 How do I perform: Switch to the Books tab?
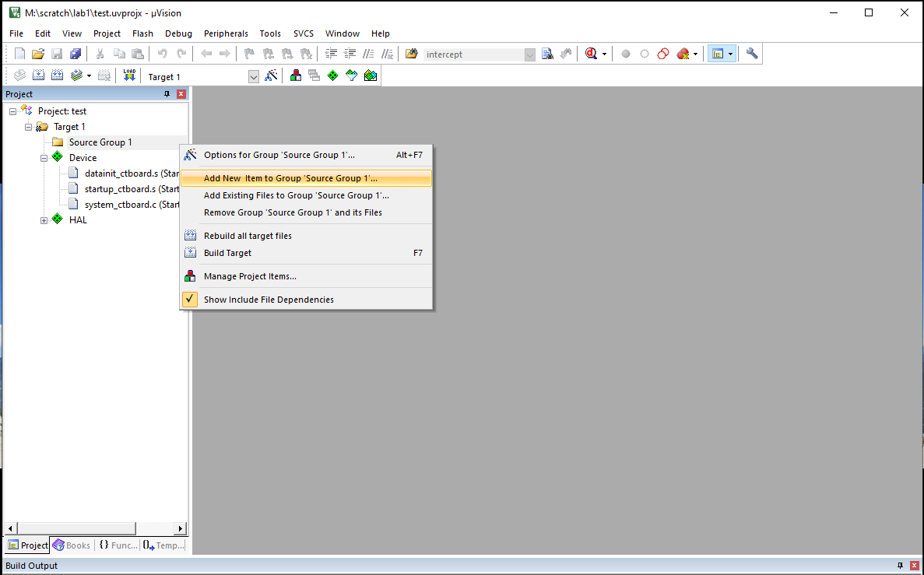[x=72, y=545]
